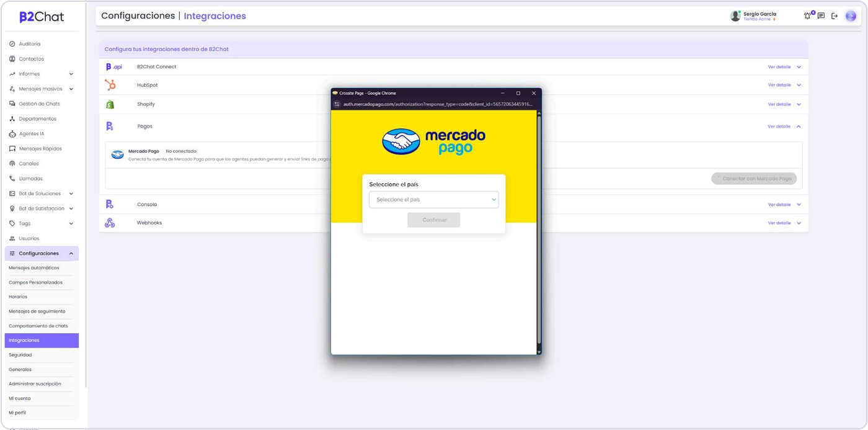Open notifications bell in the header
This screenshot has height=430, width=868.
807,16
